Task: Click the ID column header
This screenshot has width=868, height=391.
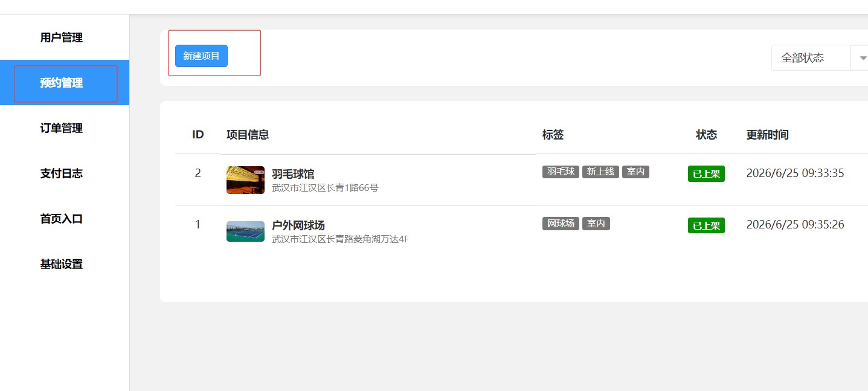Action: 198,135
